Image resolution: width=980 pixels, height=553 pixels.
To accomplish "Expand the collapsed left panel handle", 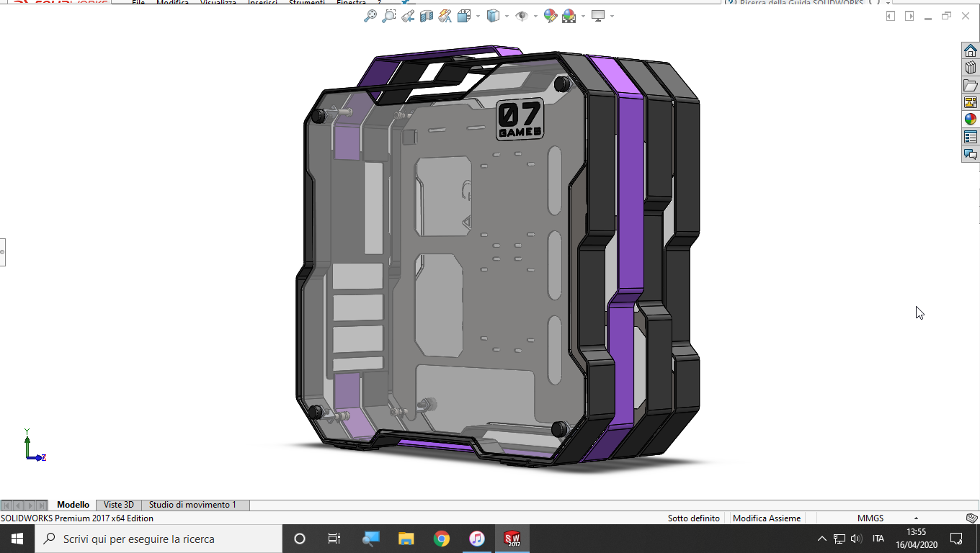I will pos(3,252).
